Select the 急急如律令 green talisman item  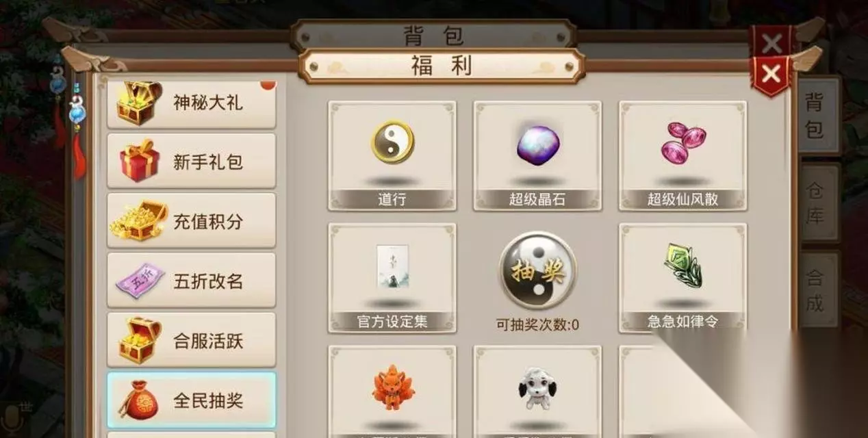click(x=682, y=278)
